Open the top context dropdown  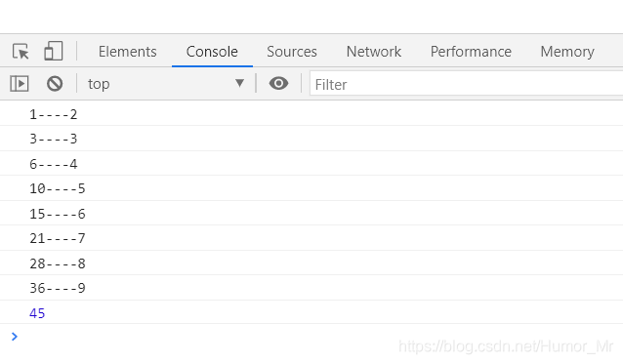pos(166,84)
